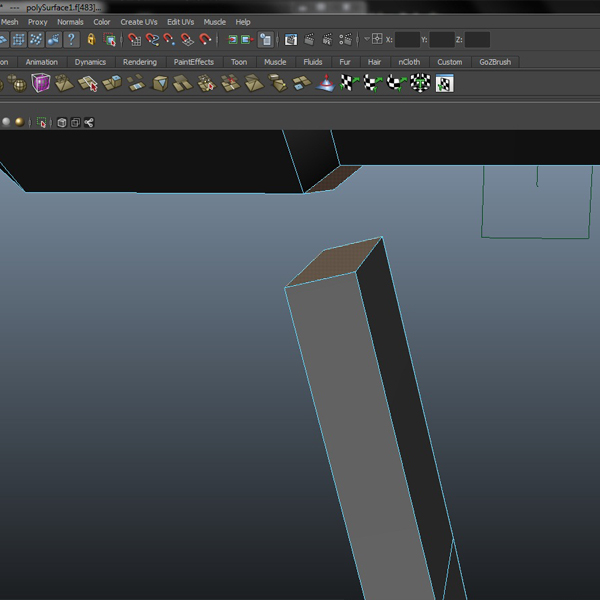Toggle Snap to points magnet icon
The image size is (600, 600).
tap(170, 39)
